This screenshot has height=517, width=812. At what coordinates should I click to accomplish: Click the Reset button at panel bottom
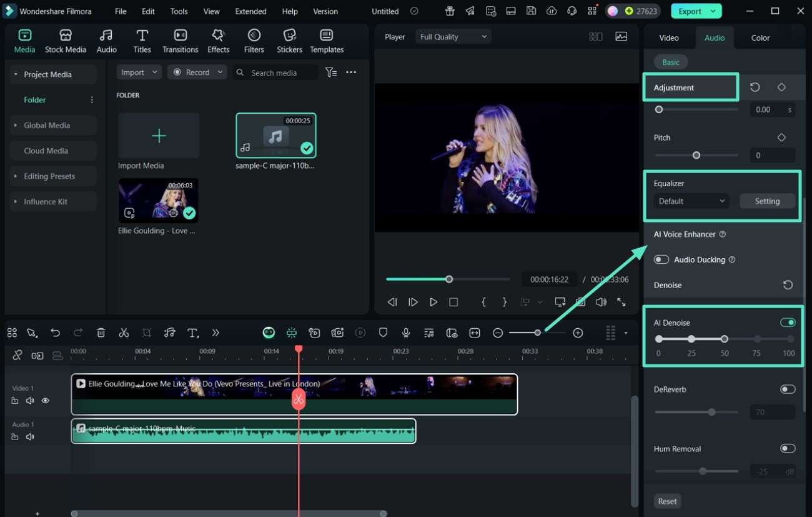point(667,501)
